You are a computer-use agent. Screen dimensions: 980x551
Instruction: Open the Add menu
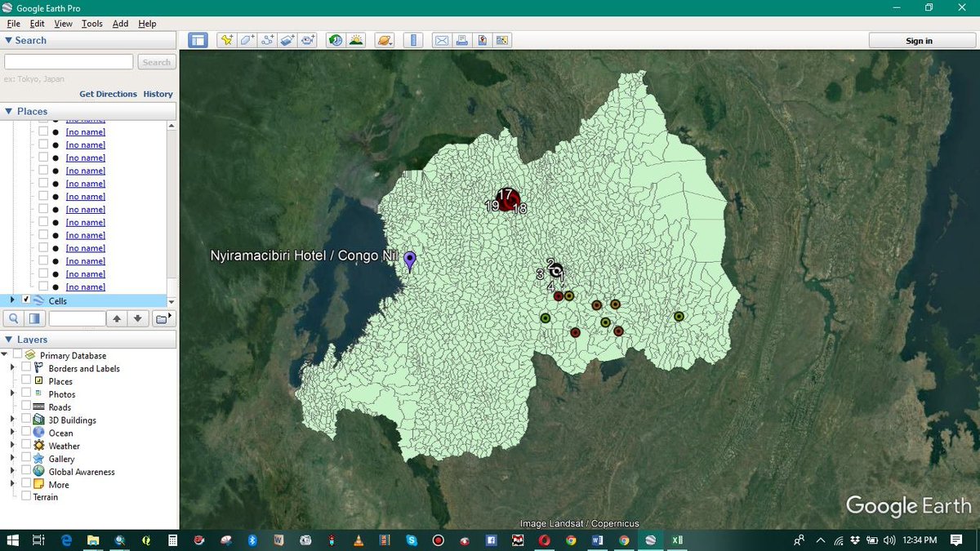pyautogui.click(x=120, y=24)
